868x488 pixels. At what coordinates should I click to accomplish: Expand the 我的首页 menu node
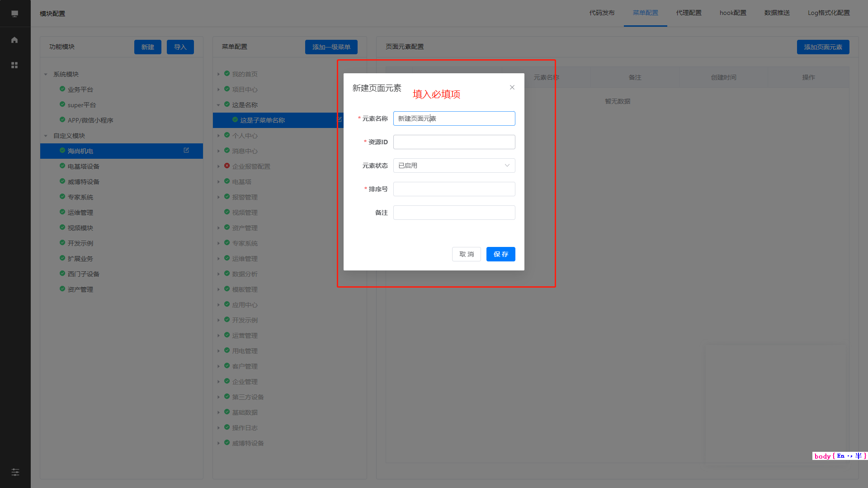click(x=218, y=74)
